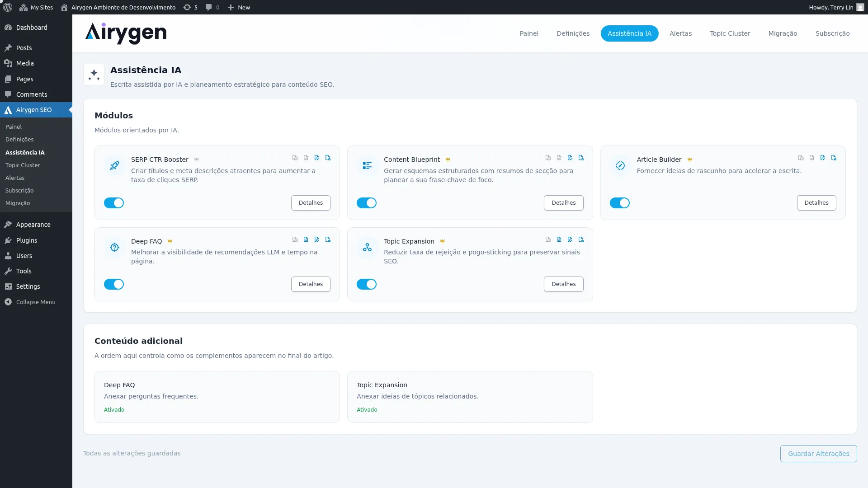Click the file-settings icon on SERP CTR Booster card

(328, 158)
